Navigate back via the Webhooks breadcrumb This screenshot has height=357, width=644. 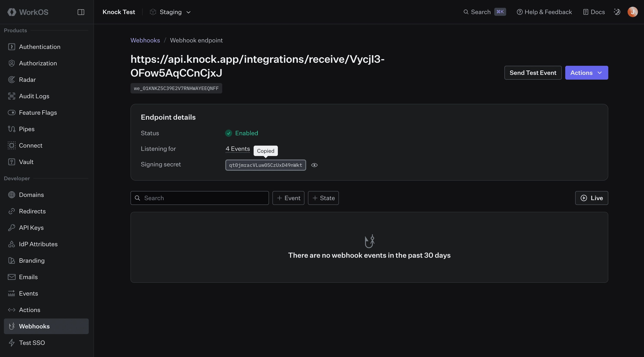coord(145,40)
